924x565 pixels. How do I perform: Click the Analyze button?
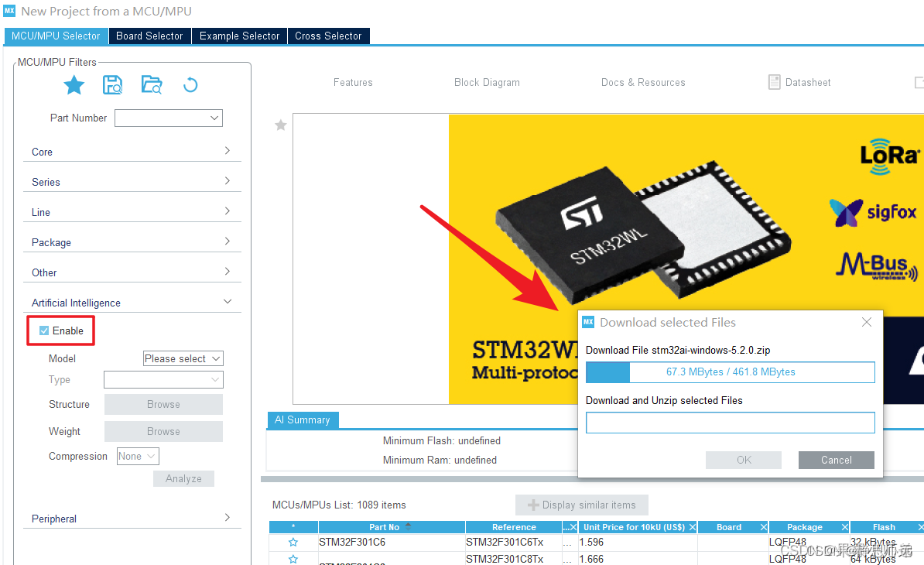pyautogui.click(x=183, y=478)
